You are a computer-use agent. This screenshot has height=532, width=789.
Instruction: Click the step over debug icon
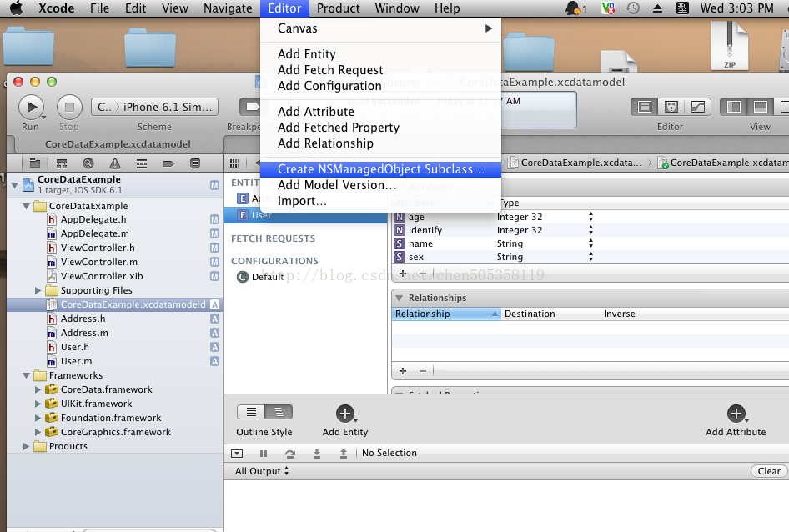[290, 454]
